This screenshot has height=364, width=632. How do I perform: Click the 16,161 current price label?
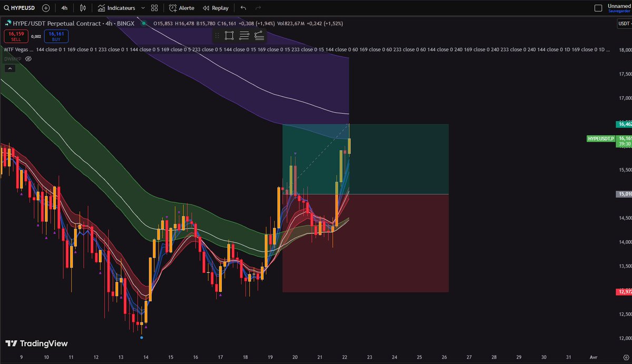[x=624, y=138]
